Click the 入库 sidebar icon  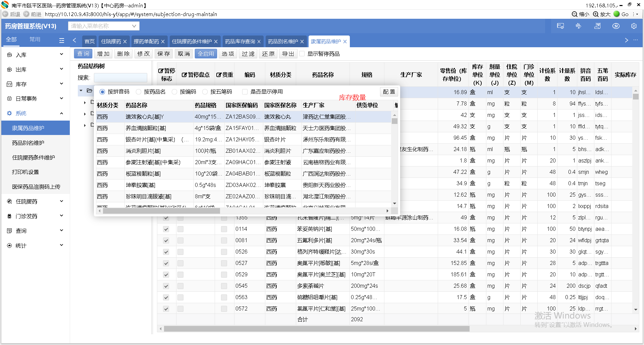click(x=9, y=55)
